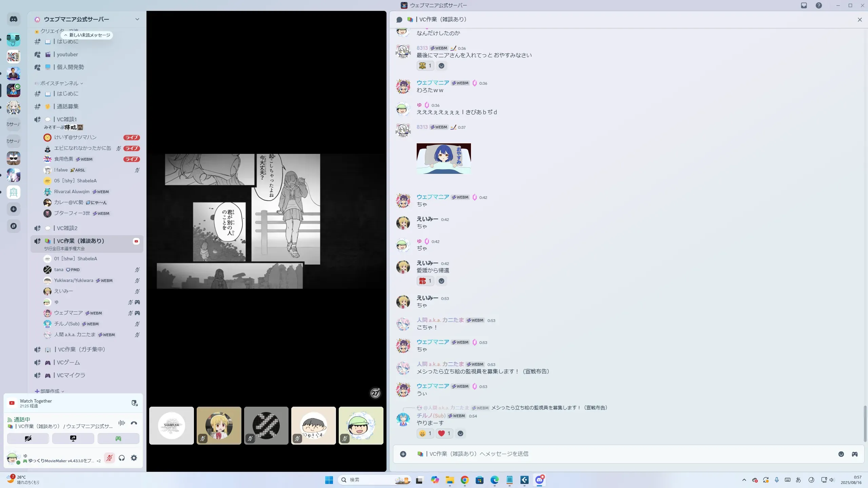Image resolution: width=868 pixels, height=488 pixels.
Task: Click the 新しい未読メッセージ button
Action: pyautogui.click(x=87, y=35)
